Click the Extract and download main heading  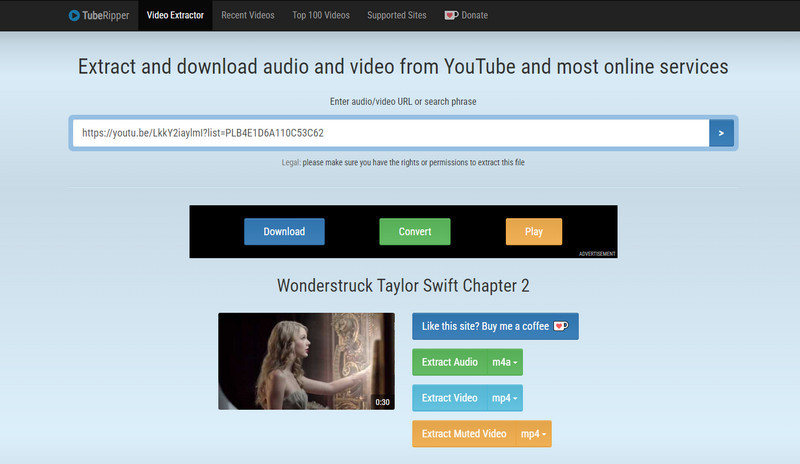click(x=403, y=67)
